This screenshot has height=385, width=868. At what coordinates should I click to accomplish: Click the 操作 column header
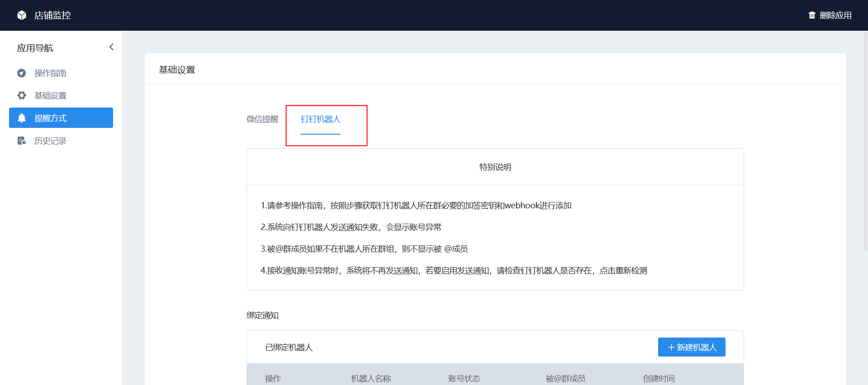pos(273,379)
